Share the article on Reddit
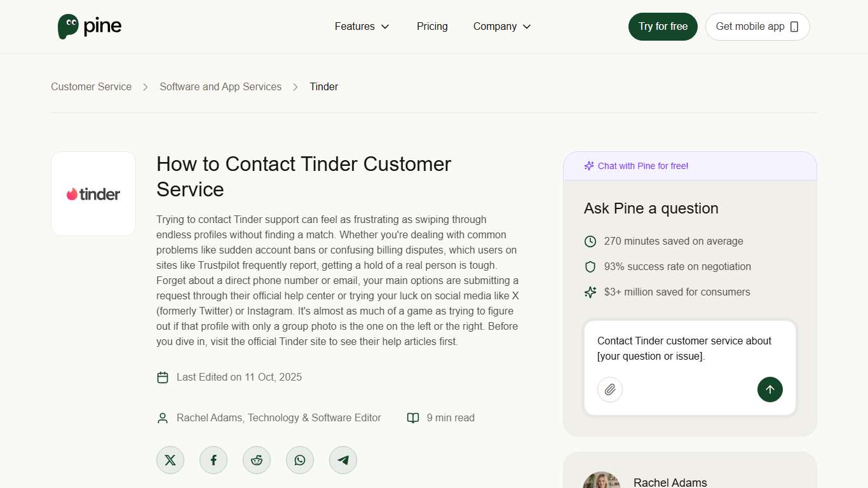Screen dimensions: 868x488 [x=256, y=459]
